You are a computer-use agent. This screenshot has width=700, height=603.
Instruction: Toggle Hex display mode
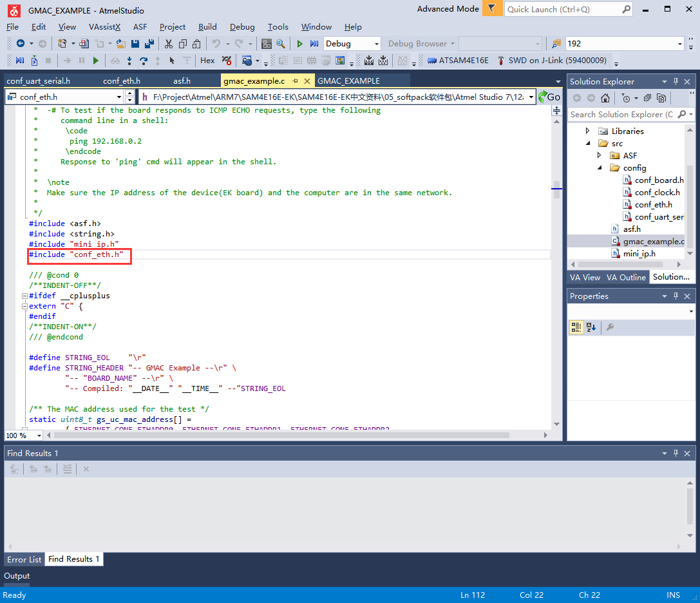point(207,61)
